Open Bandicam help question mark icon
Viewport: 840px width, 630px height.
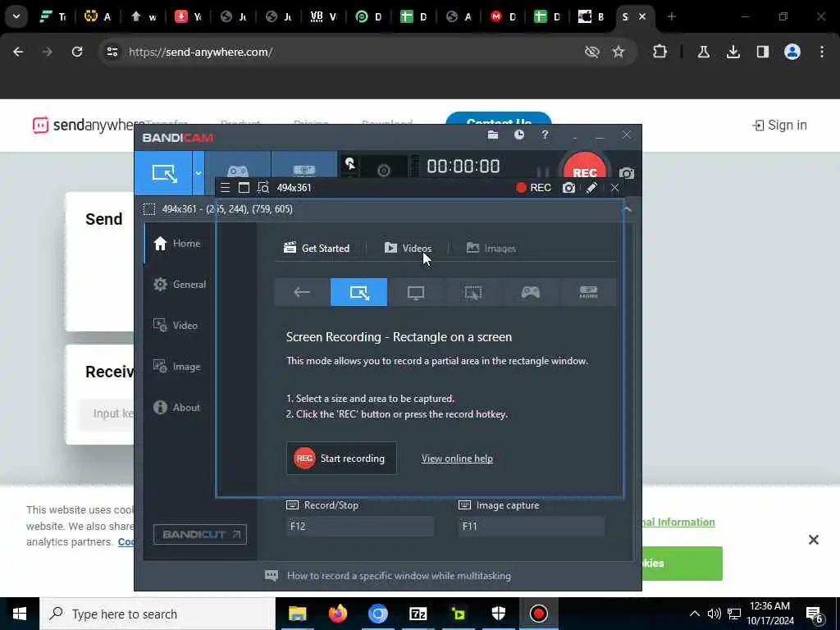pyautogui.click(x=545, y=135)
